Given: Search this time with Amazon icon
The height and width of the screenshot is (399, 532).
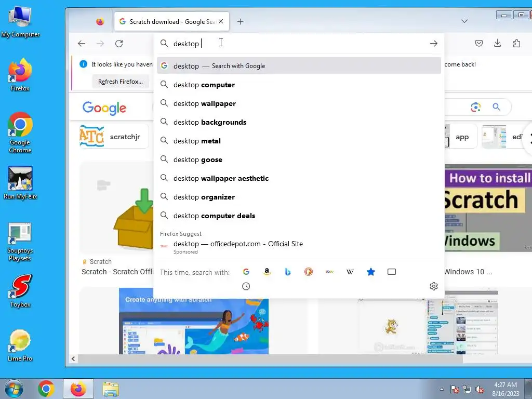Looking at the screenshot, I should 267,272.
